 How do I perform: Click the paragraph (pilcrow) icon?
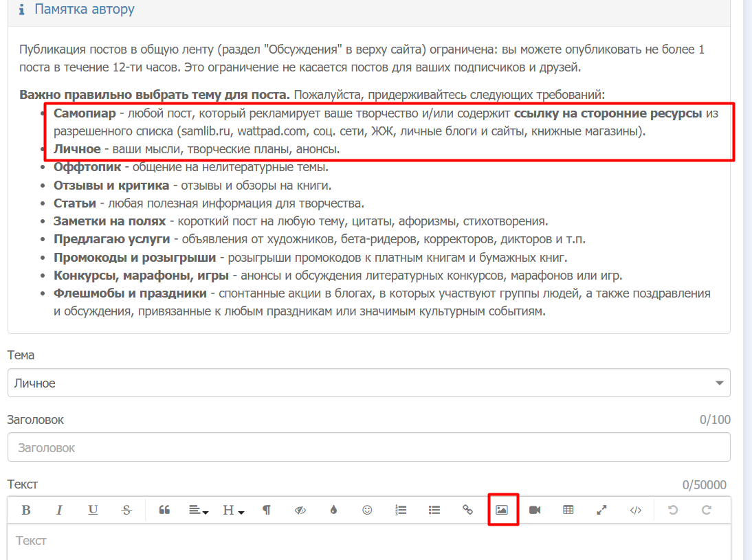(x=267, y=510)
